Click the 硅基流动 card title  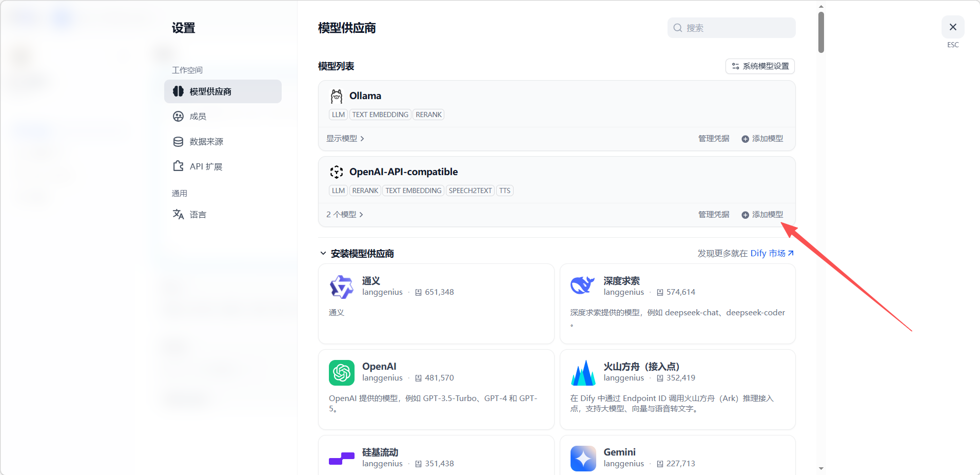coord(380,452)
